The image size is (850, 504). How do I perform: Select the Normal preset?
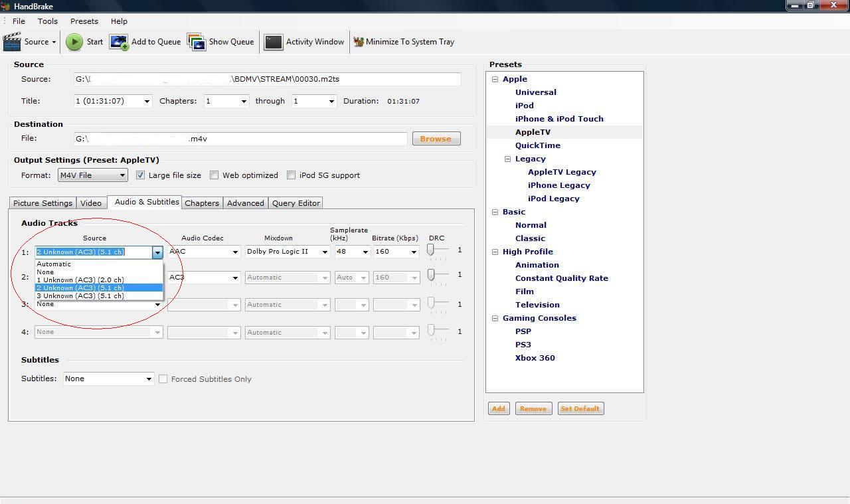coord(531,225)
